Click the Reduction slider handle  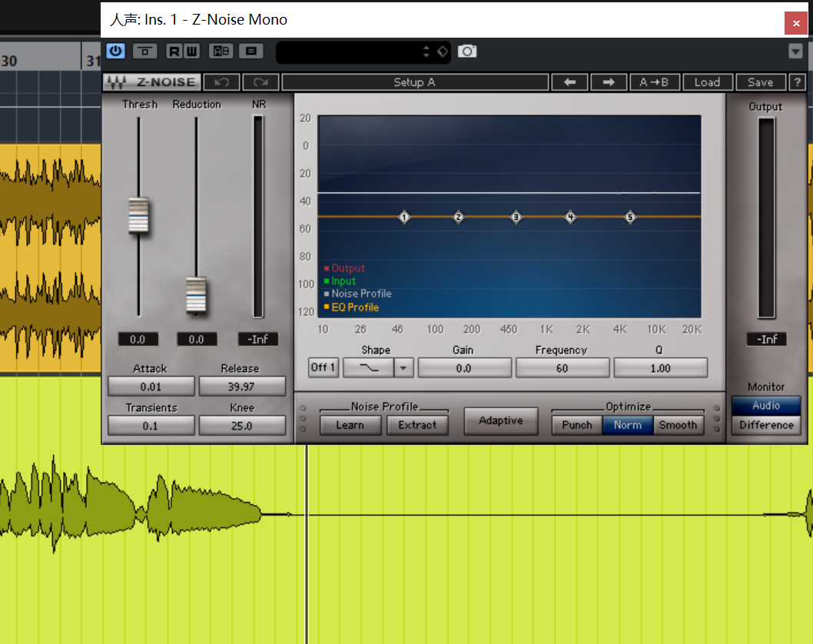196,295
